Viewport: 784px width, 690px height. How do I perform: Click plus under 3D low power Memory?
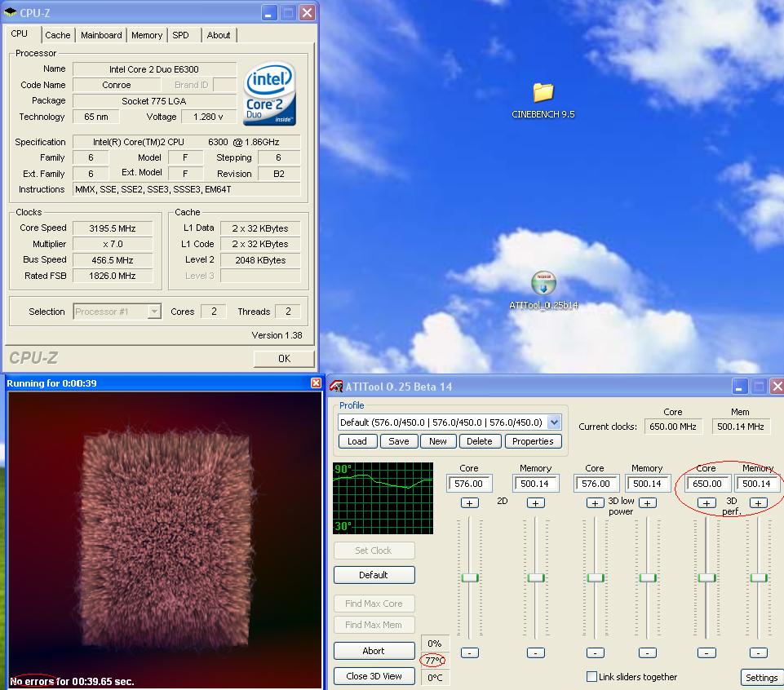pyautogui.click(x=648, y=503)
